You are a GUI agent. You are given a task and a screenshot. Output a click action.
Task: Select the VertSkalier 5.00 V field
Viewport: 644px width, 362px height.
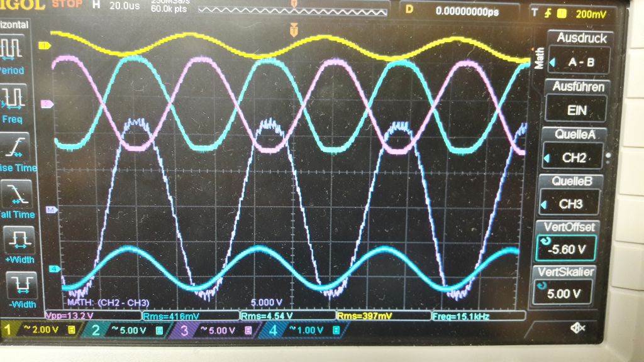click(x=563, y=293)
